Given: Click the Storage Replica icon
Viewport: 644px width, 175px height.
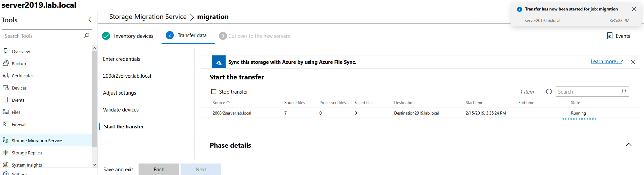Looking at the screenshot, I should (6, 152).
